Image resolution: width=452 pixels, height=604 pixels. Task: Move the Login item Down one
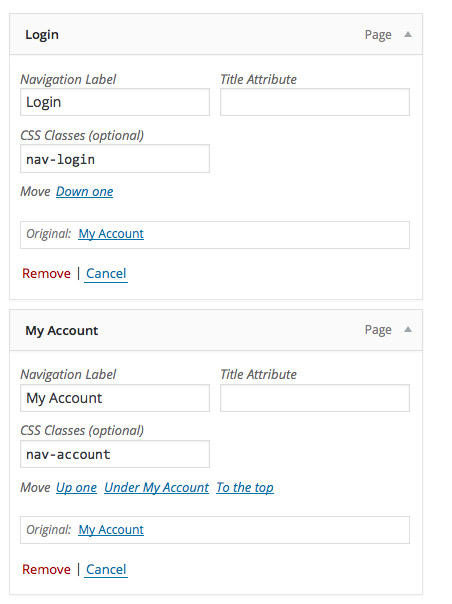click(85, 192)
